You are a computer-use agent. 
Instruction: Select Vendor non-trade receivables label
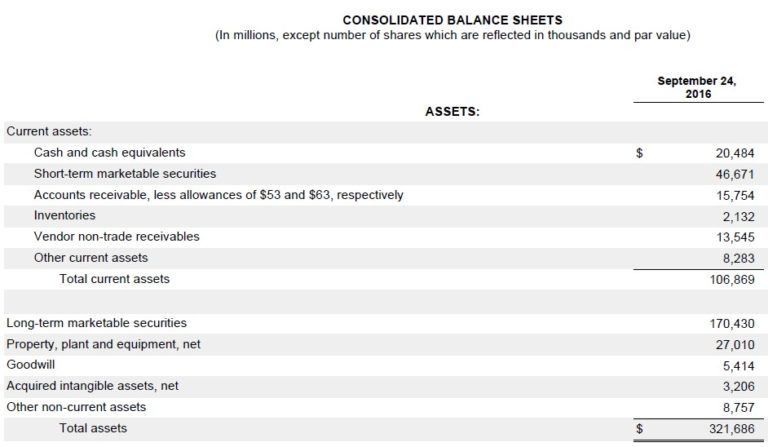117,236
